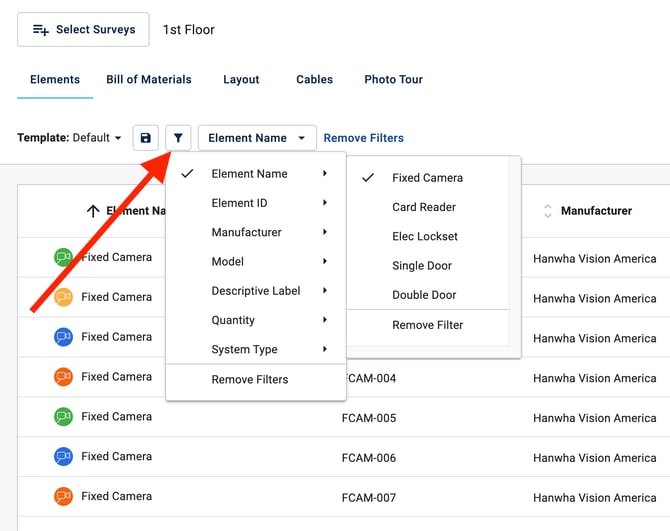Screen dimensions: 670x531
Task: Select the Card Reader filter option
Action: pos(424,207)
